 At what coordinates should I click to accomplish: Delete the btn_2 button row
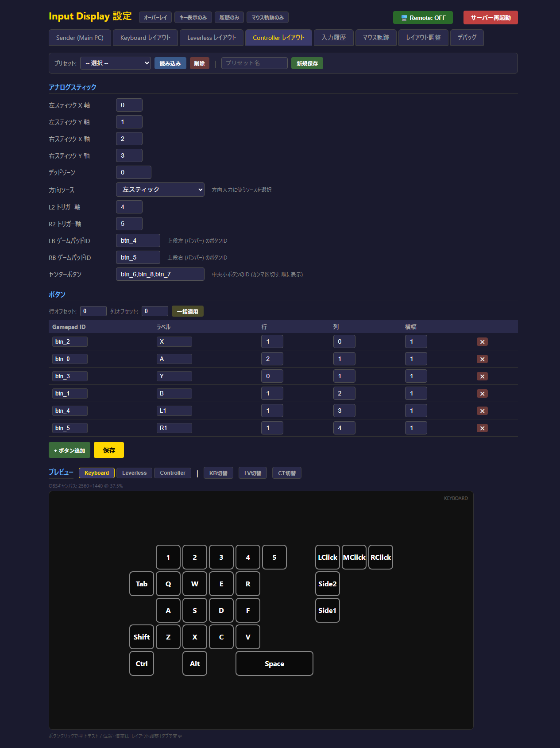pyautogui.click(x=482, y=342)
